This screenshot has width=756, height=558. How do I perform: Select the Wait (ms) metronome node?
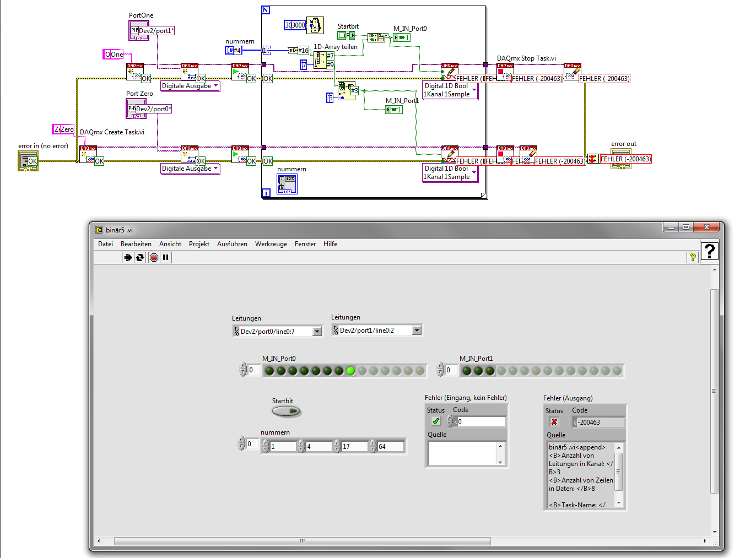[x=315, y=25]
